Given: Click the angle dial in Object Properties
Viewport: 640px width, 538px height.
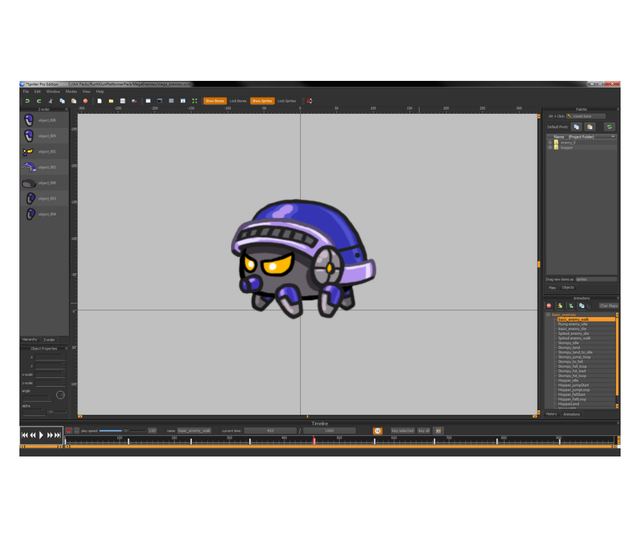Looking at the screenshot, I should 60,395.
